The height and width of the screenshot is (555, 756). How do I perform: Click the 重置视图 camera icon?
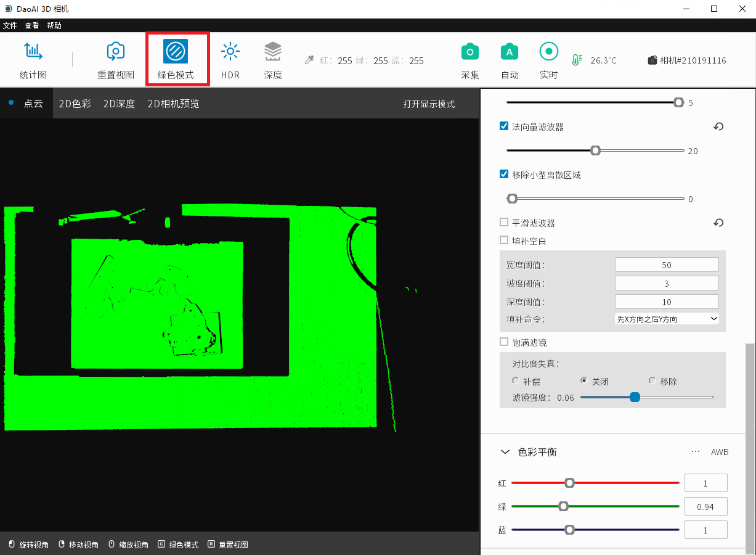coord(116,52)
